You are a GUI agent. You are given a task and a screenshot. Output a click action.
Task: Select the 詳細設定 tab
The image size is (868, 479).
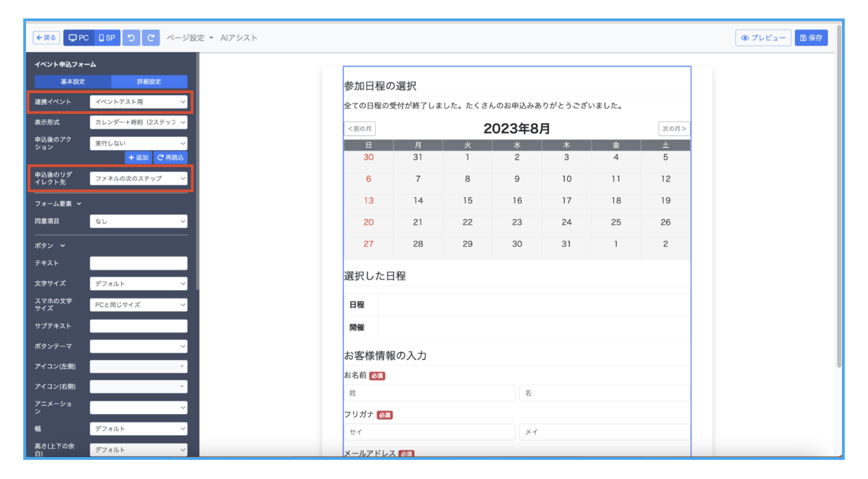click(149, 81)
